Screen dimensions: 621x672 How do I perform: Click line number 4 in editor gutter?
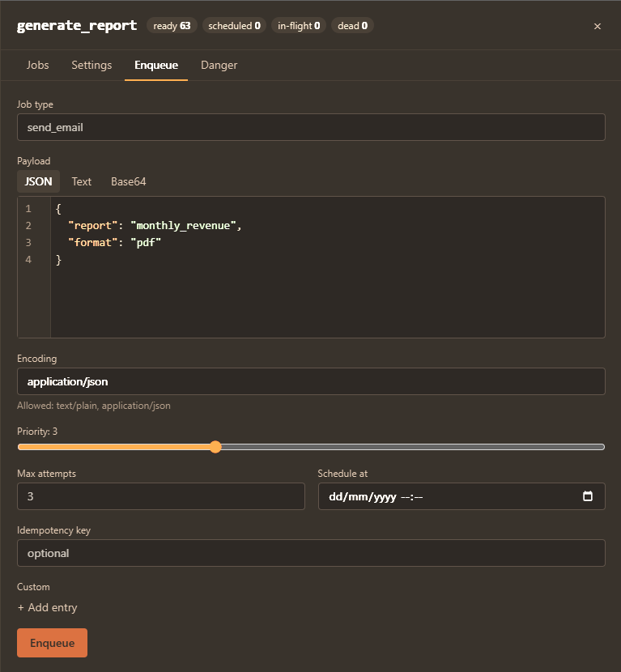tap(28, 259)
